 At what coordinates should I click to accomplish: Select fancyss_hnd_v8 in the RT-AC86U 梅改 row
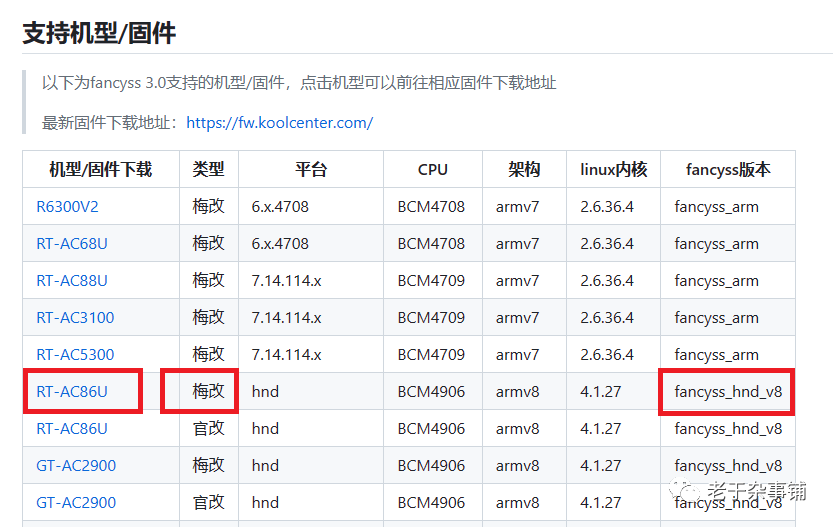point(728,392)
